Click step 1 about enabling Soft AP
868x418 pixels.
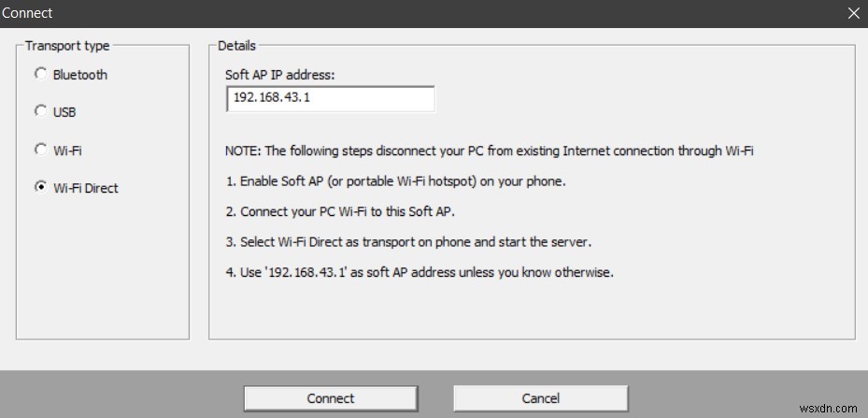(396, 181)
